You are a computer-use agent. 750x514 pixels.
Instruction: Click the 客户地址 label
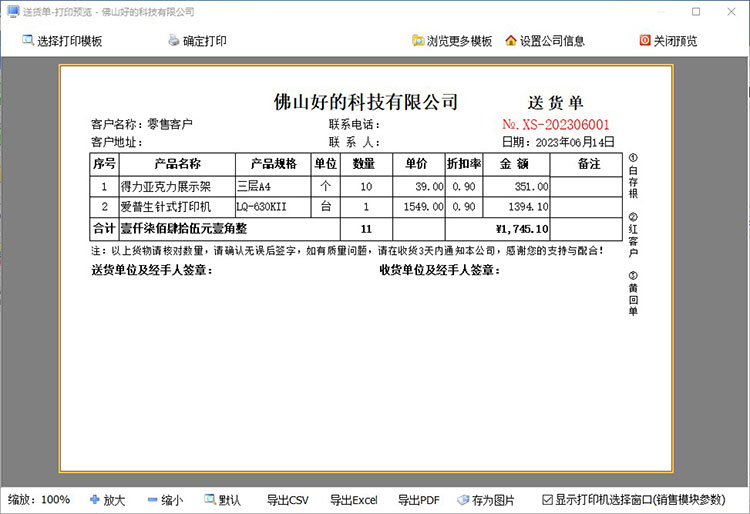(x=116, y=142)
